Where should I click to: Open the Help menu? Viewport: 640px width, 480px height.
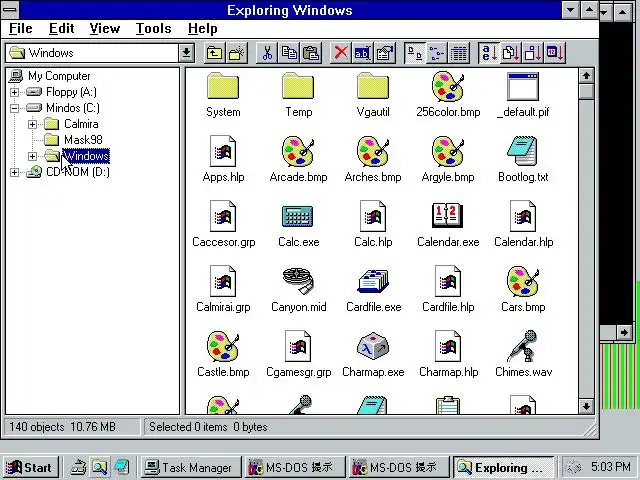pos(203,29)
